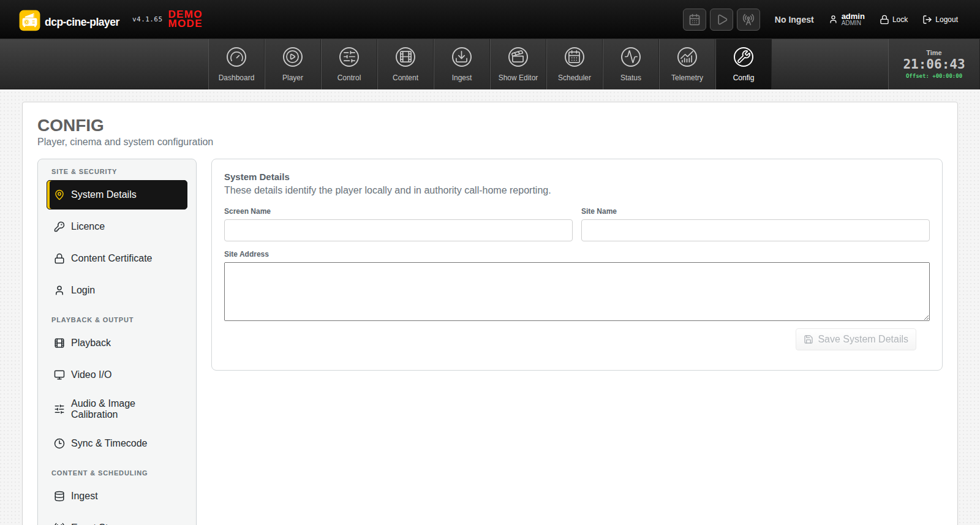
Task: Click the Ingest database icon in the sidebar
Action: point(59,496)
